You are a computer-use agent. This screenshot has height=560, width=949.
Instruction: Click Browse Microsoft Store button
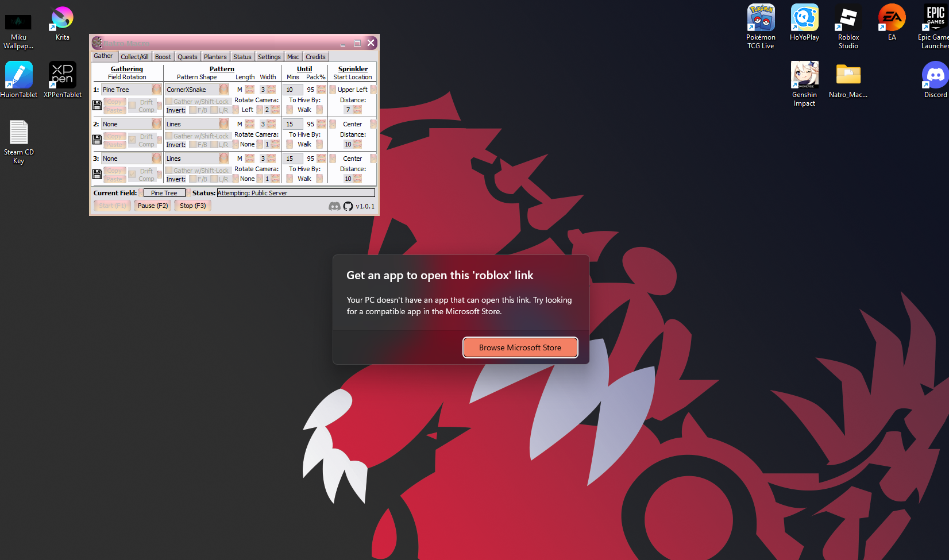tap(520, 347)
